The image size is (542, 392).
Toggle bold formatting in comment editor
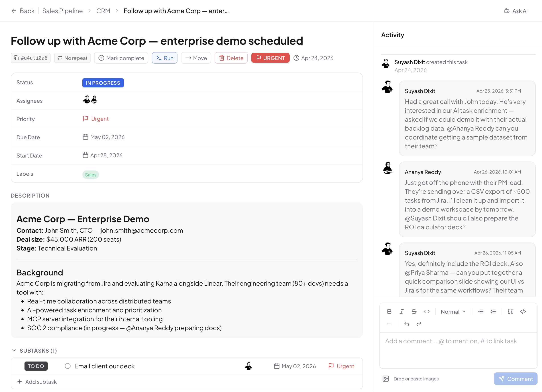pos(389,311)
